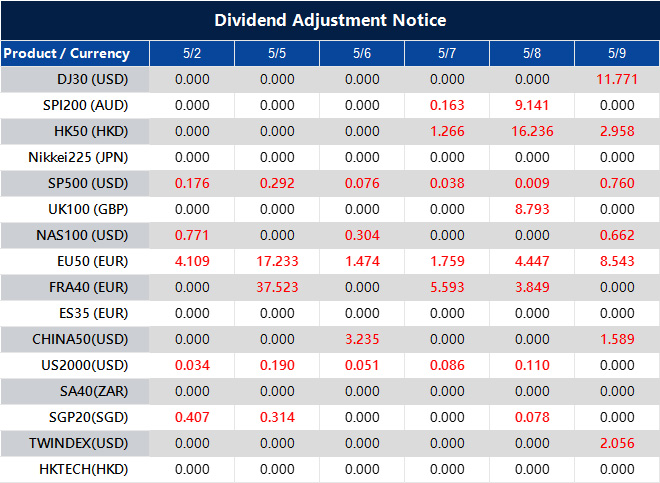Select the 2.056 value for TWINDEX
Screen dimensions: 660x483
pyautogui.click(x=617, y=443)
